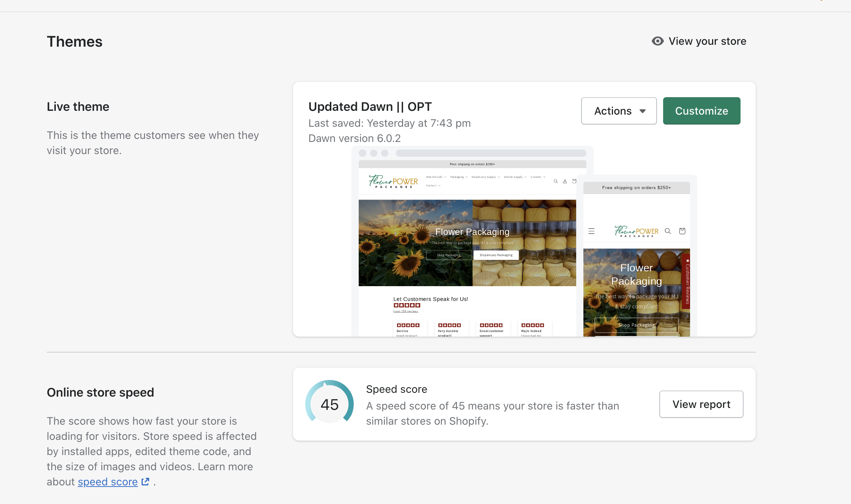Click the View report button
851x504 pixels.
pos(701,404)
